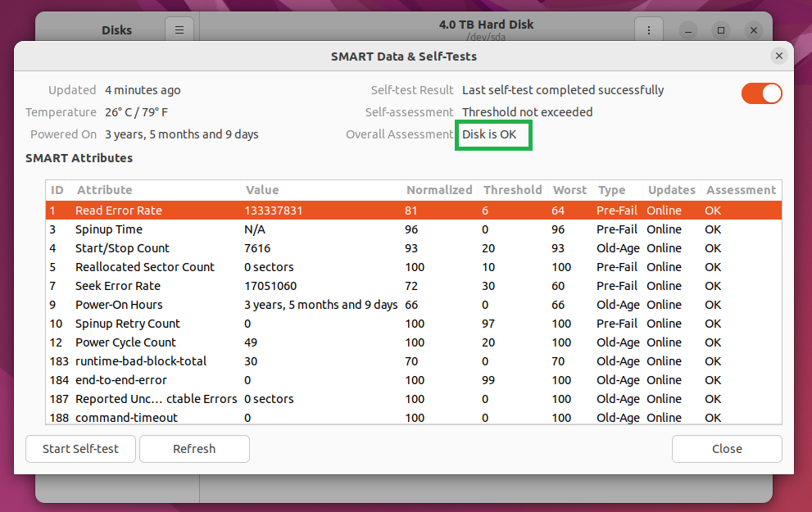Viewport: 812px width, 512px height.
Task: Select the Start/Stop Count row
Action: (x=414, y=248)
